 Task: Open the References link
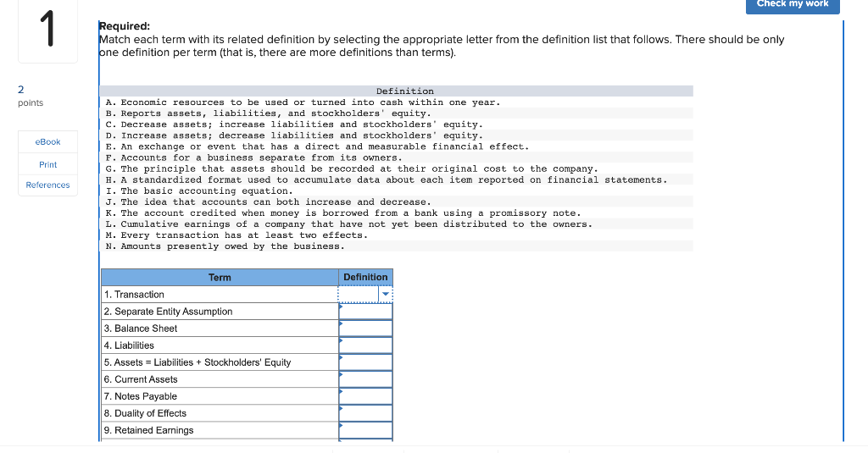click(x=47, y=185)
